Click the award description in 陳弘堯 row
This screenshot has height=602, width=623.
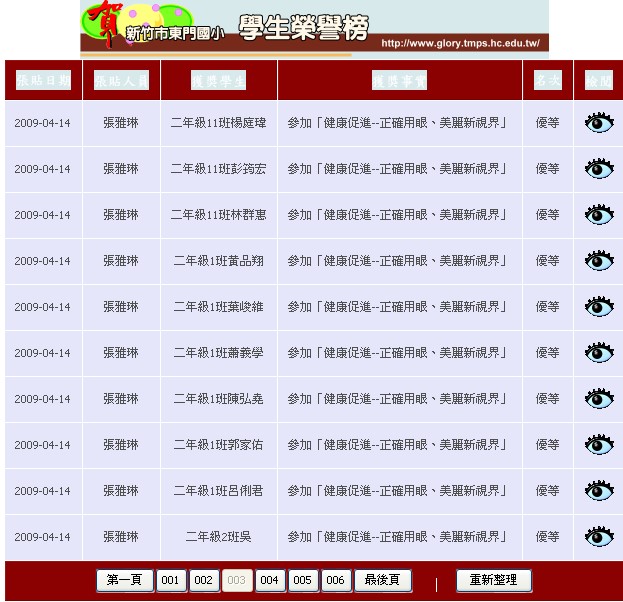(397, 399)
